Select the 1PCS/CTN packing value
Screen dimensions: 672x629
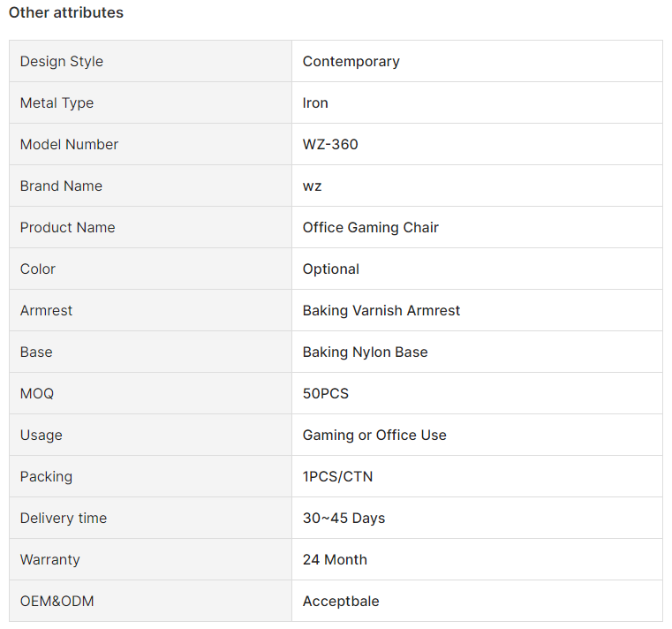(337, 476)
